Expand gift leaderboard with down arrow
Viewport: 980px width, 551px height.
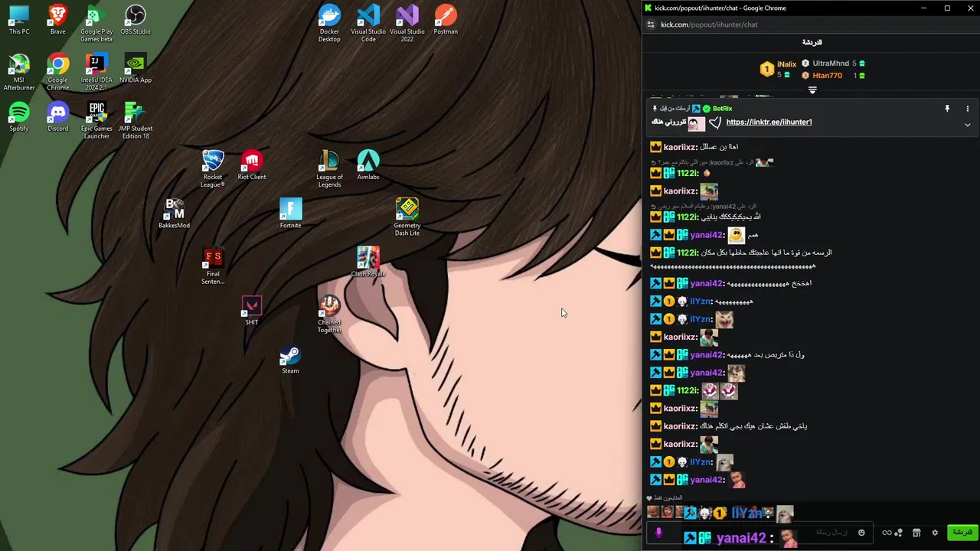pyautogui.click(x=812, y=90)
